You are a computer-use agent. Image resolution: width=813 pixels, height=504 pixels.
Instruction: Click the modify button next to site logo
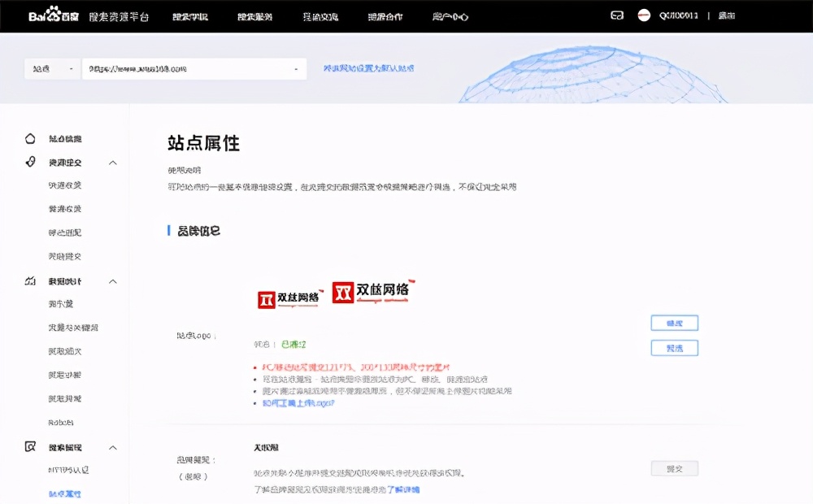point(674,323)
